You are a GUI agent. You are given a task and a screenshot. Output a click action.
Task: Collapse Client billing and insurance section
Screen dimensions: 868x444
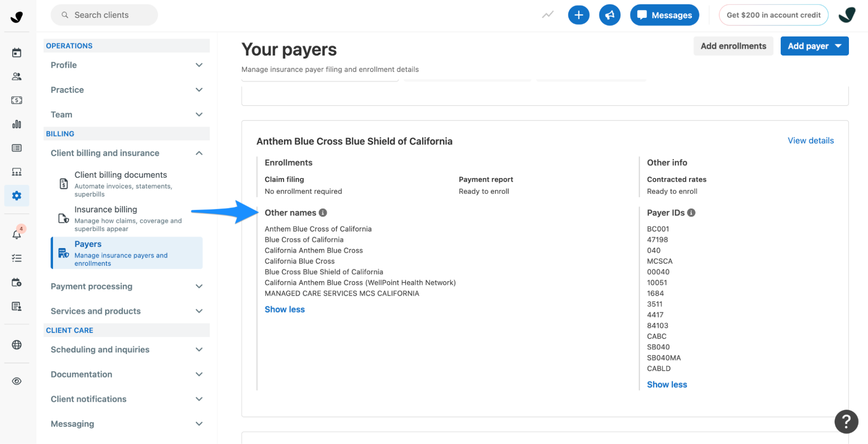point(126,153)
